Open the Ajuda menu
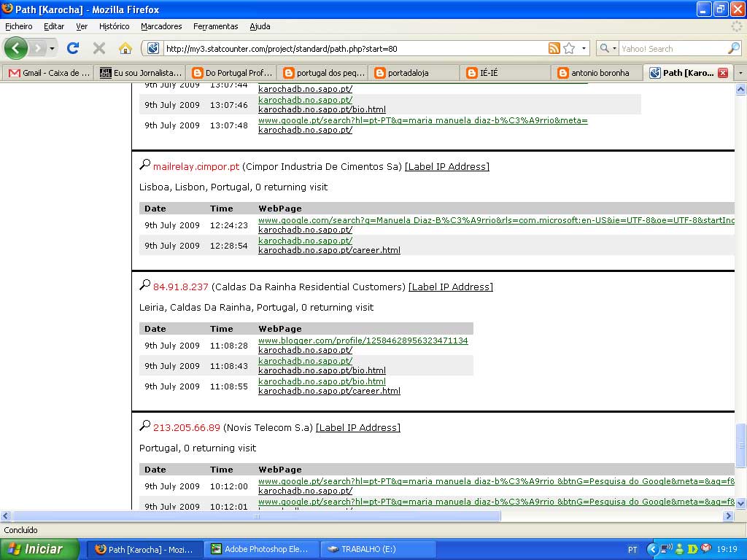 [260, 26]
